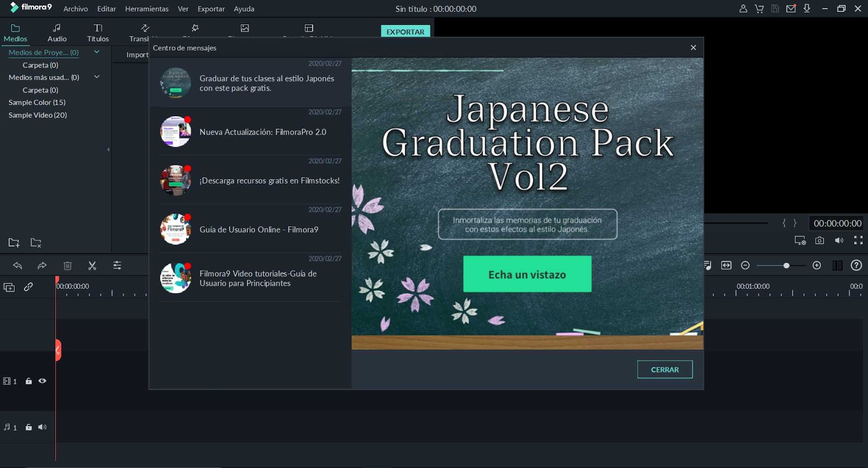The image size is (868, 468).
Task: Click the red playhead marker in timeline
Action: (x=56, y=280)
